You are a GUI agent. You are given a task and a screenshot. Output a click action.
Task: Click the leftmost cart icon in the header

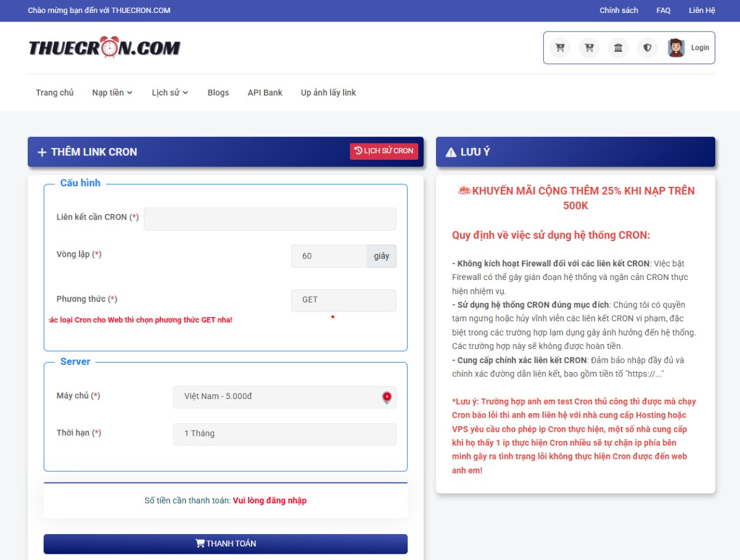pos(560,47)
